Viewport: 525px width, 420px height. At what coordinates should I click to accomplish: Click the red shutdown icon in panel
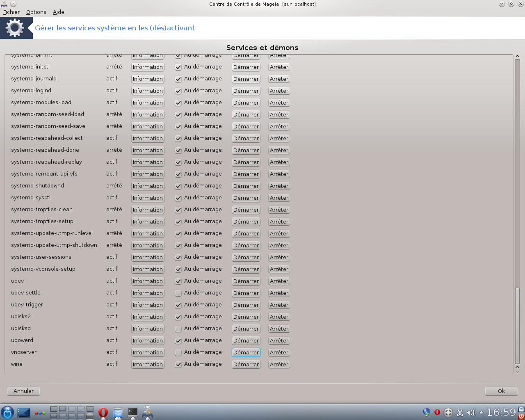pos(521,416)
